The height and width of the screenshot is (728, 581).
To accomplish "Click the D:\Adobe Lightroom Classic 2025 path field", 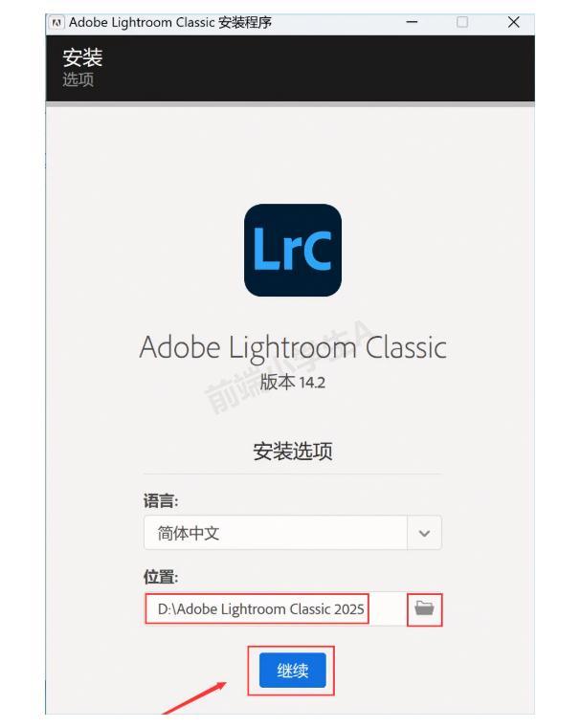I will point(275,608).
